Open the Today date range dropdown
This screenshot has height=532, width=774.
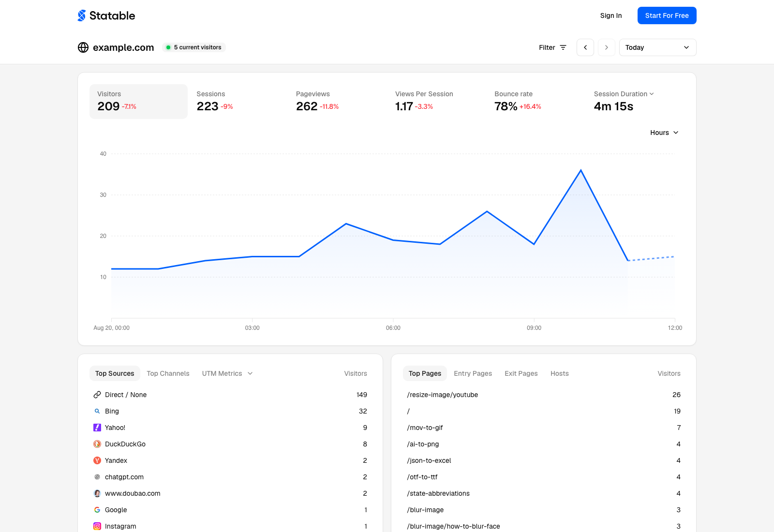(x=658, y=47)
